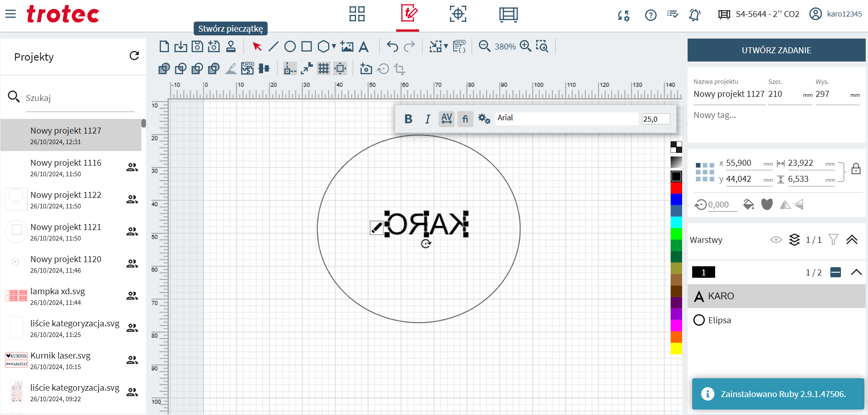Toggle the AV kerning option
Viewport: 868px width, 415px height.
447,119
